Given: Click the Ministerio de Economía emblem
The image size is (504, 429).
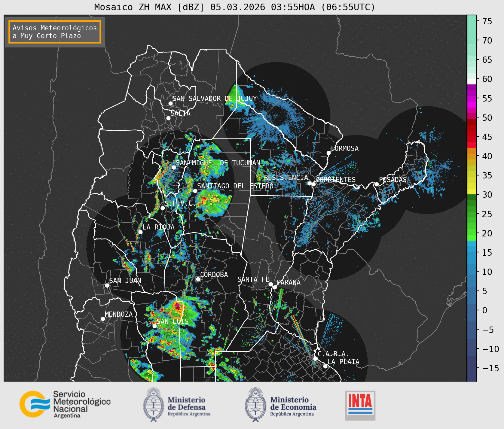Looking at the screenshot, I should point(256,404).
